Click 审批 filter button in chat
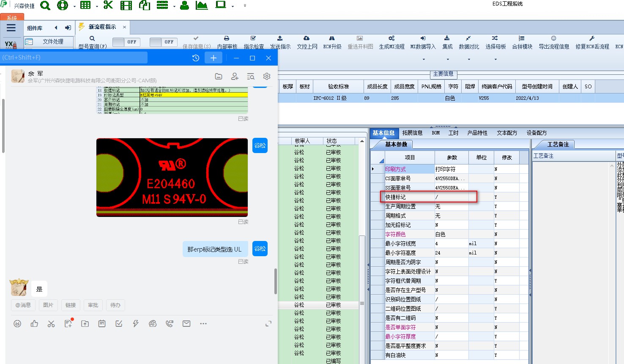 [x=93, y=305]
